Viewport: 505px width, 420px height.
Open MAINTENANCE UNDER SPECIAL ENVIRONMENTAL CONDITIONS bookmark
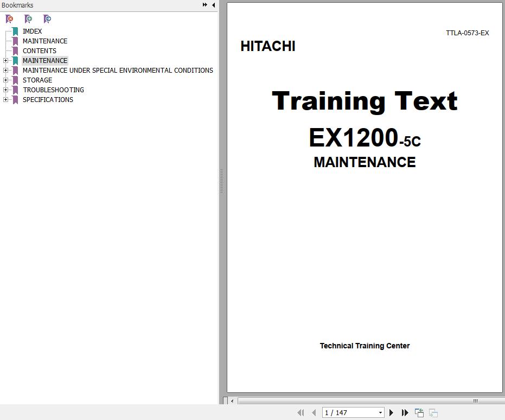[x=118, y=70]
